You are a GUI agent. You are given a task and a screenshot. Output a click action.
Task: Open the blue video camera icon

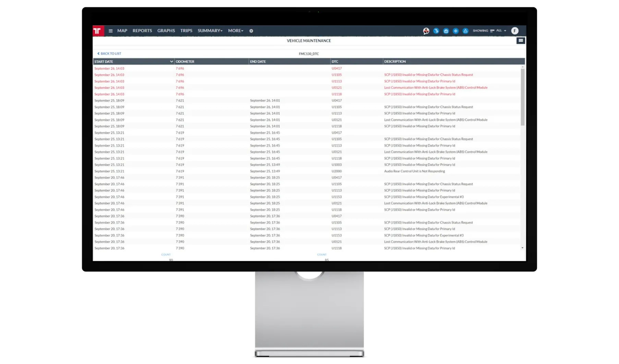click(446, 31)
